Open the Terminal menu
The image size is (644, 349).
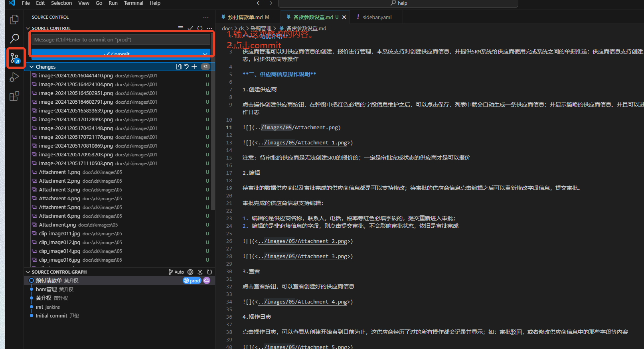point(133,3)
